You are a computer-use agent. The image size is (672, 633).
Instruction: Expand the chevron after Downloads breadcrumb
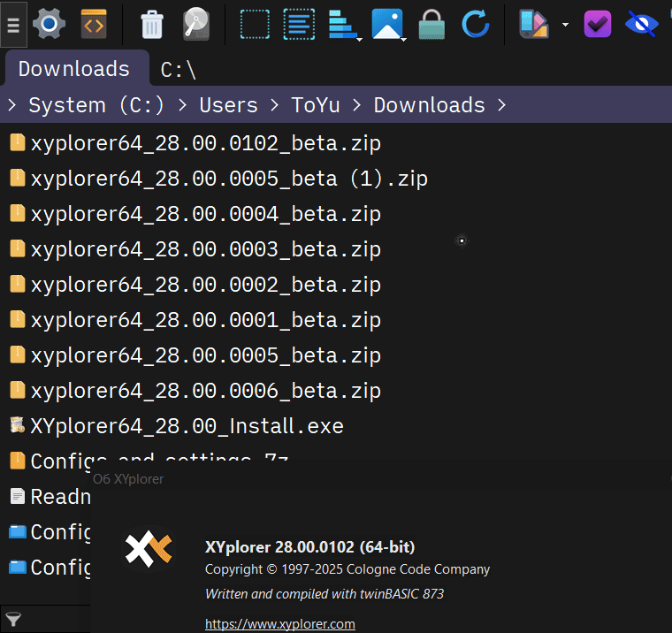coord(502,105)
